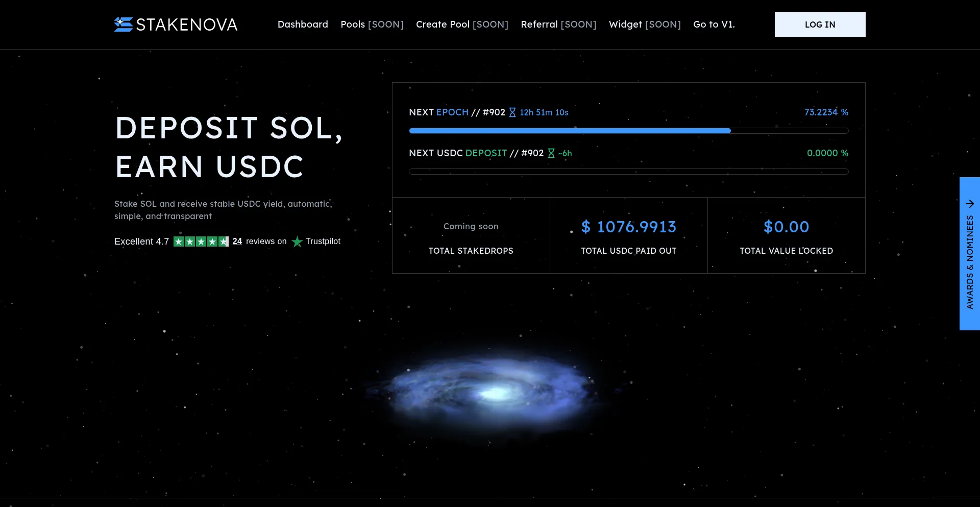The width and height of the screenshot is (980, 507).
Task: Go to V1 via navigation link
Action: (714, 25)
